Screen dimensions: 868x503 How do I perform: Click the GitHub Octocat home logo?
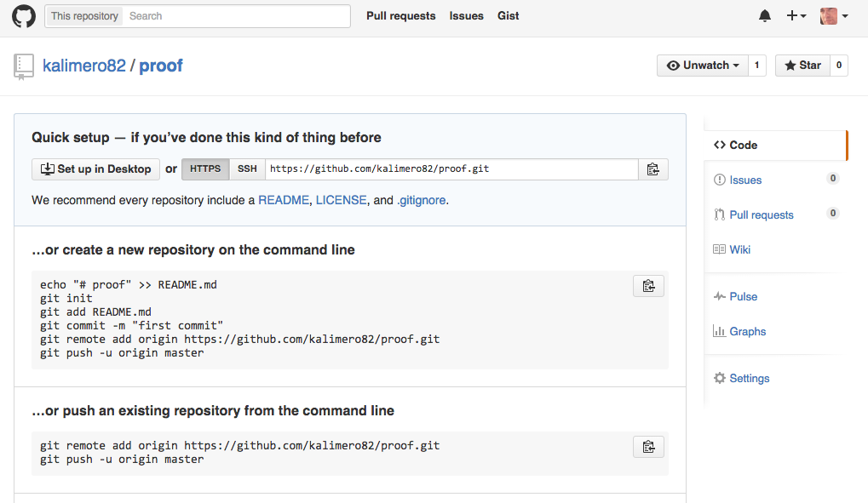pos(23,15)
